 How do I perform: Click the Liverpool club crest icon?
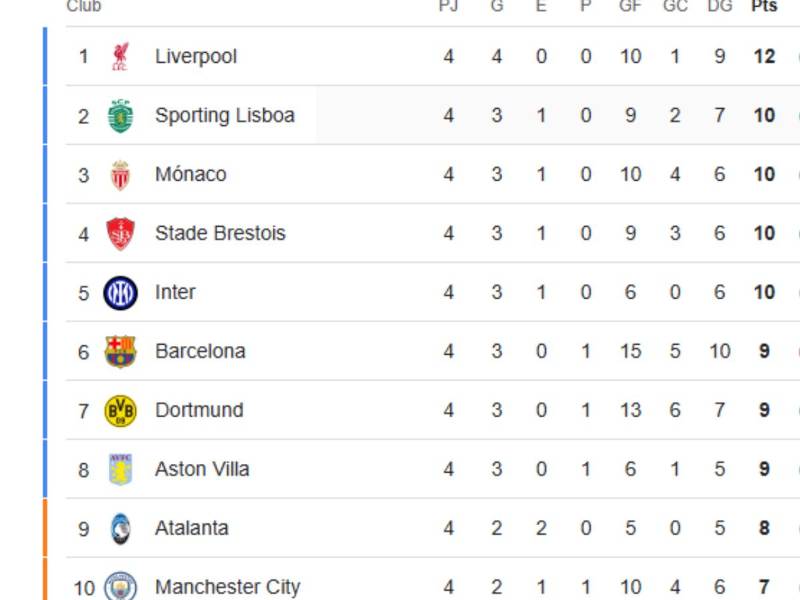coord(119,56)
